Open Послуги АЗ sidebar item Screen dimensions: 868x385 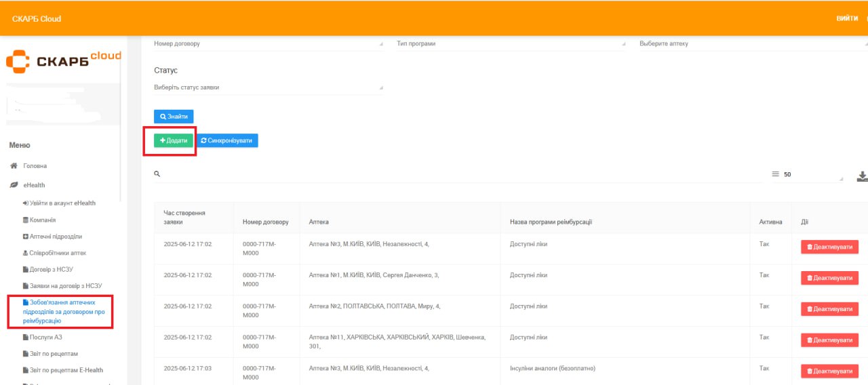pyautogui.click(x=45, y=337)
